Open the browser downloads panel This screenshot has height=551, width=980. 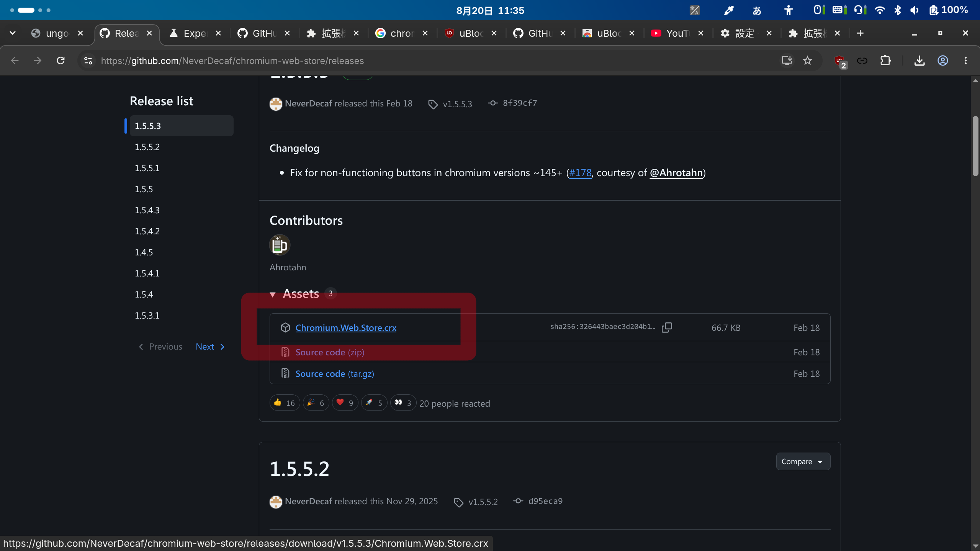(x=919, y=60)
